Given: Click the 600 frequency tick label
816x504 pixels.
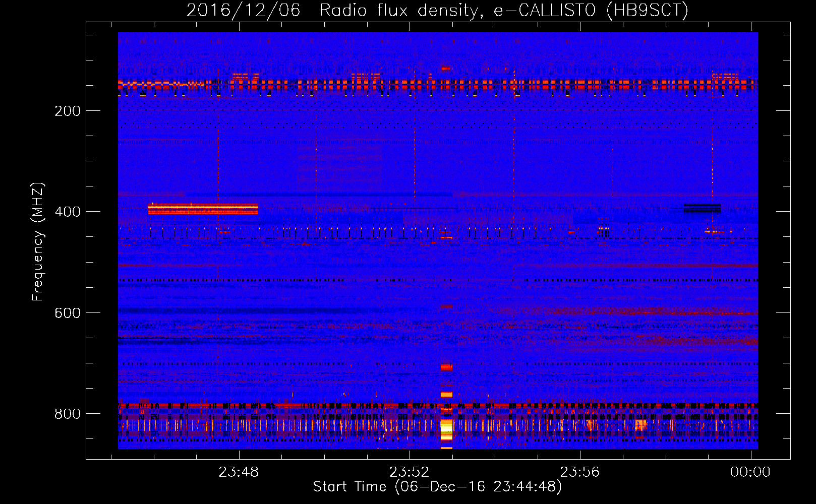Looking at the screenshot, I should pos(68,313).
